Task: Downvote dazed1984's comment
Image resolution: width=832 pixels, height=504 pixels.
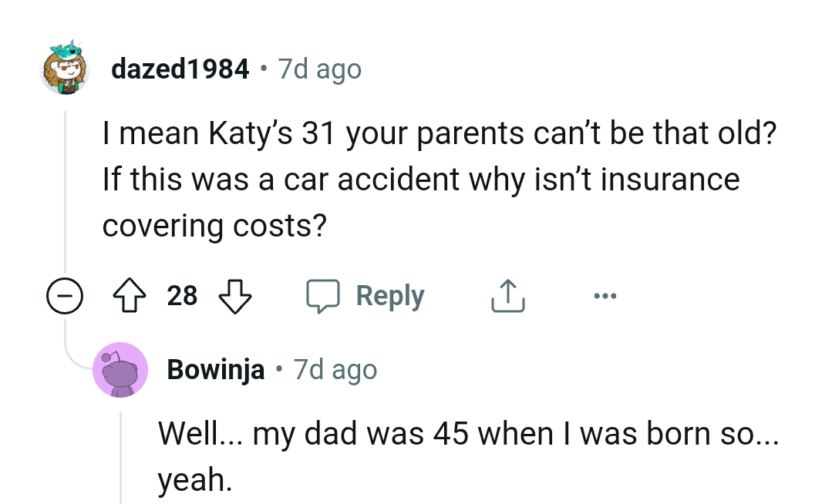Action: click(235, 295)
